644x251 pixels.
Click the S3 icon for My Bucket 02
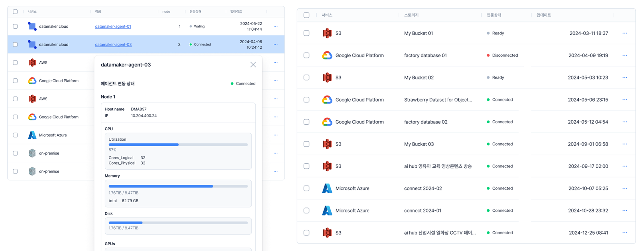pyautogui.click(x=327, y=77)
